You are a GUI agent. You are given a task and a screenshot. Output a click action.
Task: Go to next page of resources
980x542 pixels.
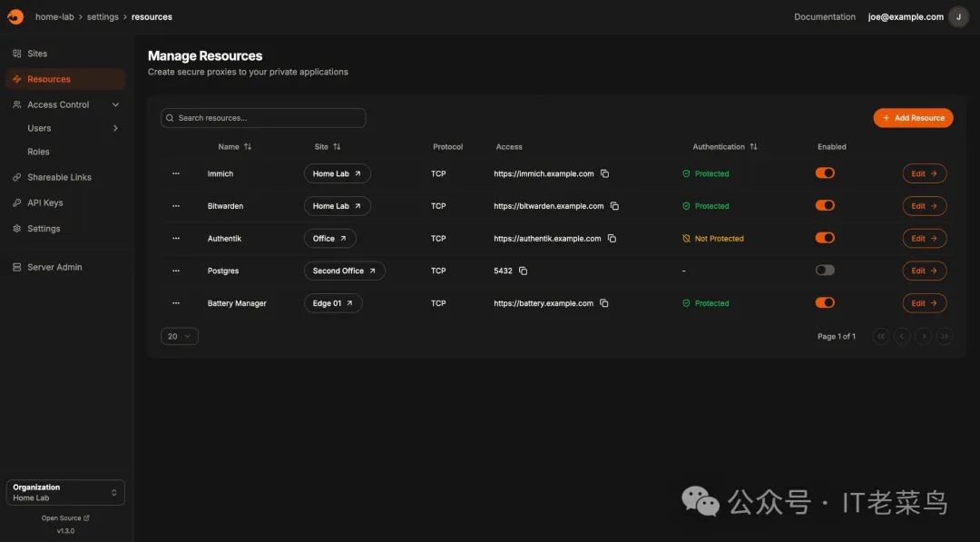pos(923,336)
